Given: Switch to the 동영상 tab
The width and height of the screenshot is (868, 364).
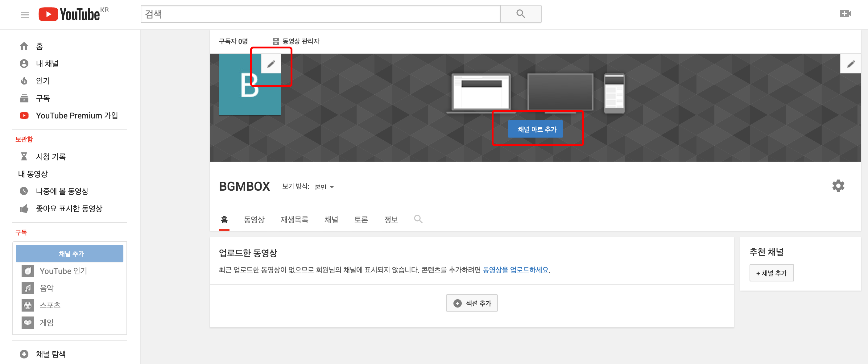Looking at the screenshot, I should [x=254, y=220].
